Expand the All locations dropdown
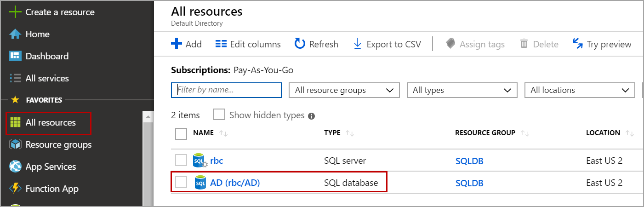Viewport: 644px width, 207px height. coord(580,90)
